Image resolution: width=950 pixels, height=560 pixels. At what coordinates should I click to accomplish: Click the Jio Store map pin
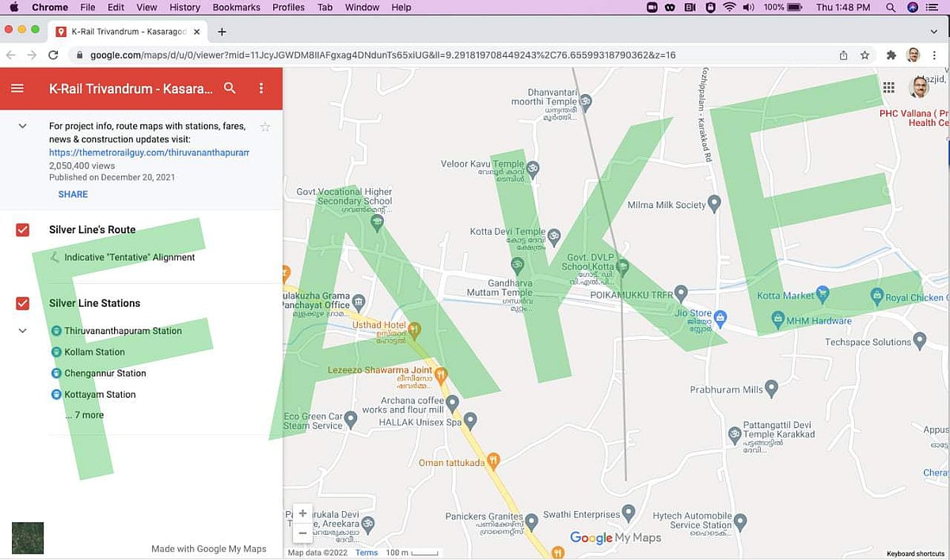(x=720, y=318)
